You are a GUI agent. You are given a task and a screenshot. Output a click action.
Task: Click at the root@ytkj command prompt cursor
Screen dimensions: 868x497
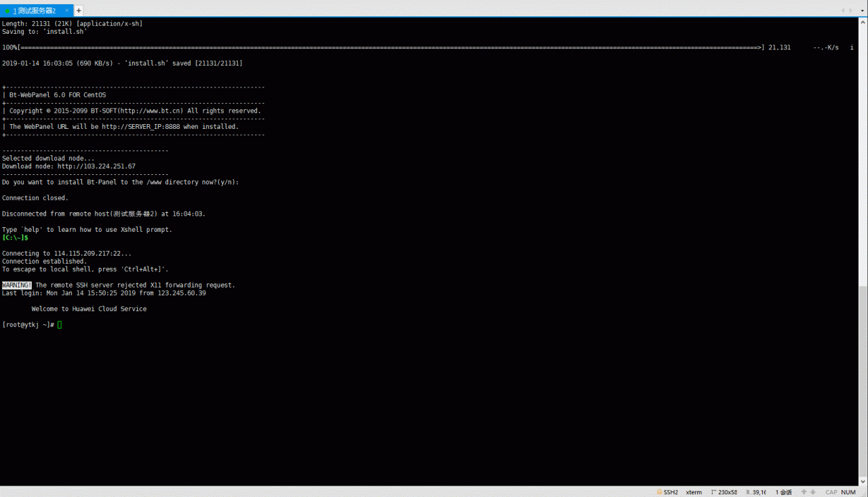coord(60,325)
